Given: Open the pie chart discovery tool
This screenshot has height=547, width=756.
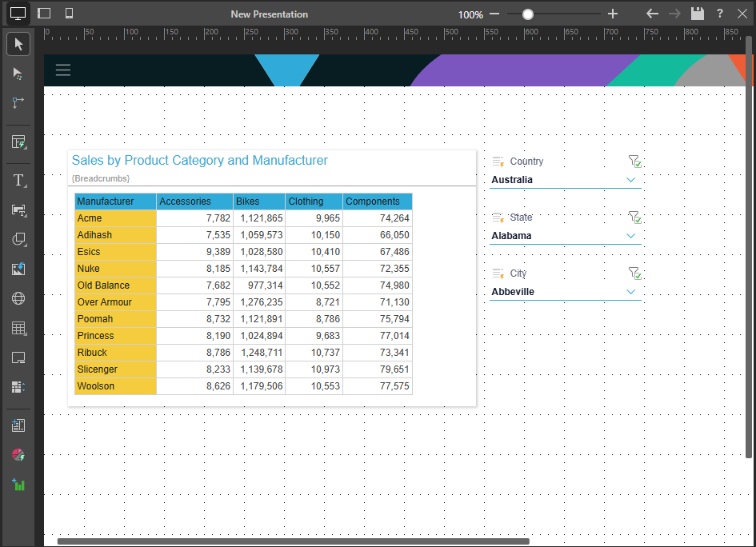Looking at the screenshot, I should tap(18, 455).
